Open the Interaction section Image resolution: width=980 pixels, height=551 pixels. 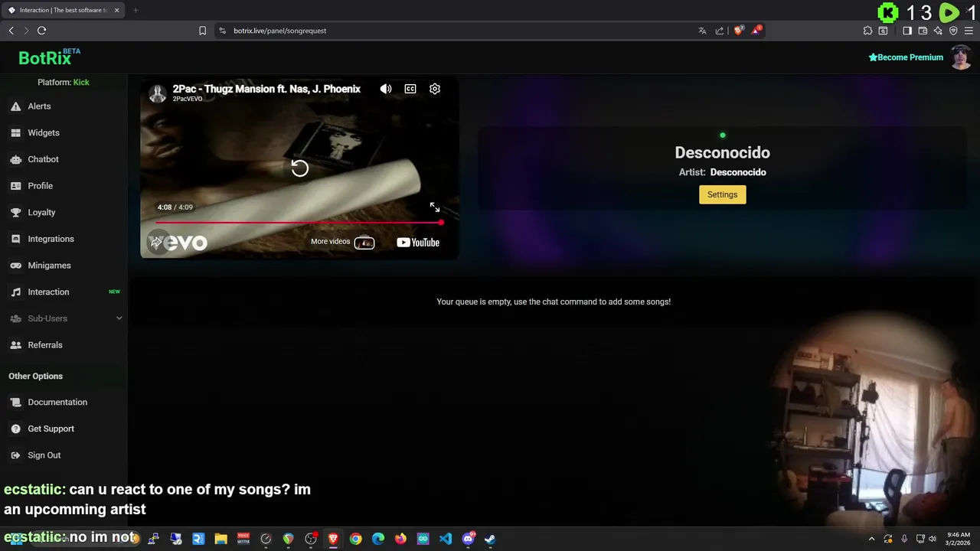pos(64,292)
